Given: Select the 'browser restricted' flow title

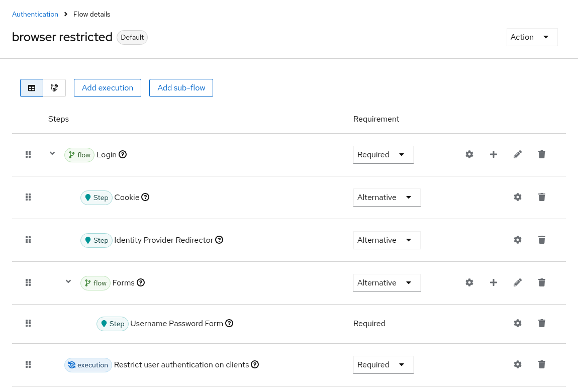Looking at the screenshot, I should coord(62,37).
